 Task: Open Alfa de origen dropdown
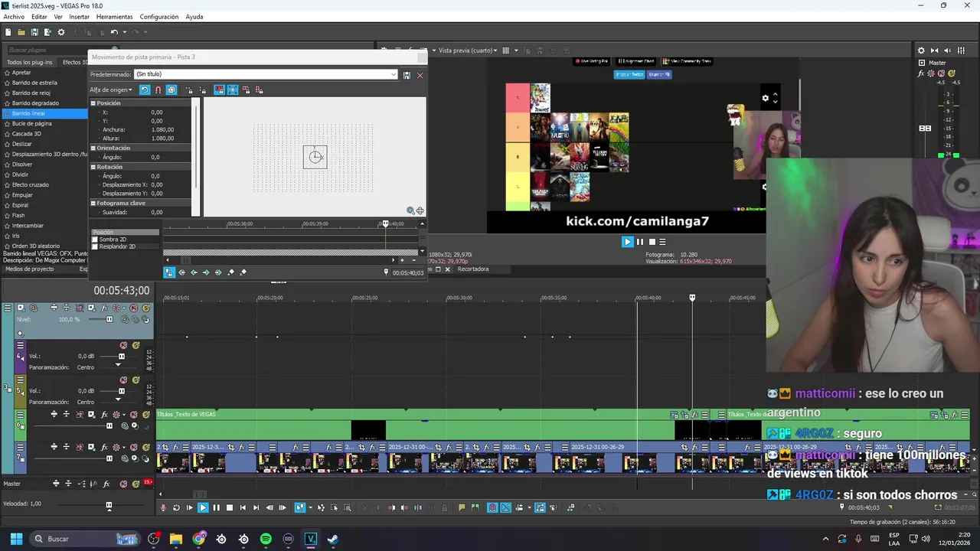click(111, 90)
